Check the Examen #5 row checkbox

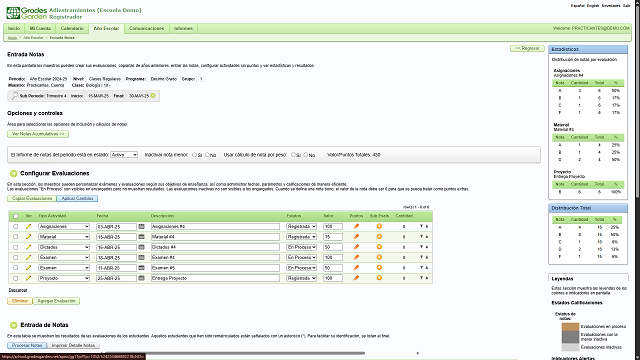(x=16, y=268)
